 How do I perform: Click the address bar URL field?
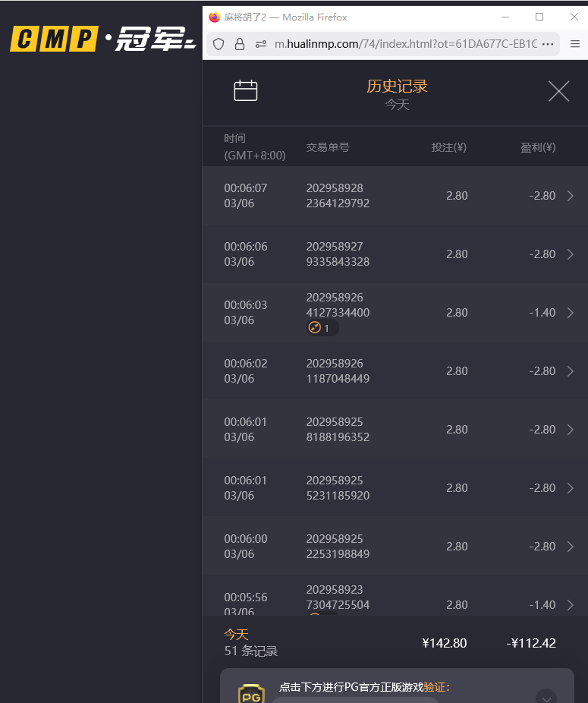click(406, 44)
